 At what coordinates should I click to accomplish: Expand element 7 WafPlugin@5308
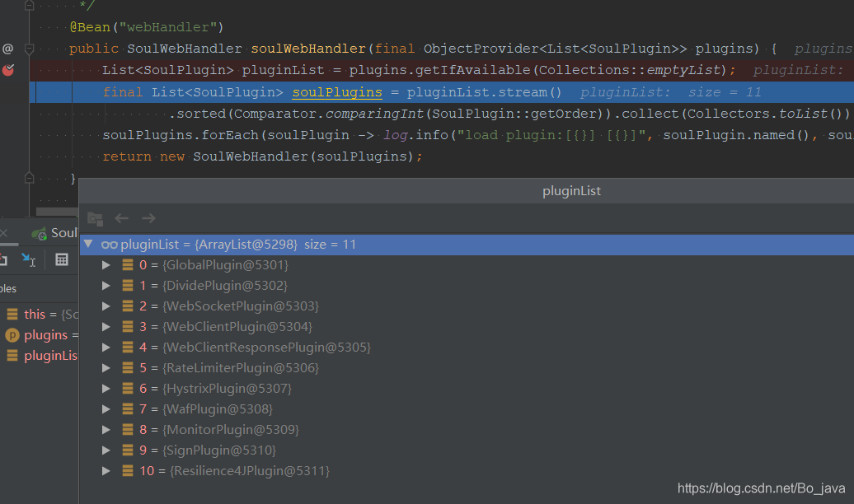(106, 409)
